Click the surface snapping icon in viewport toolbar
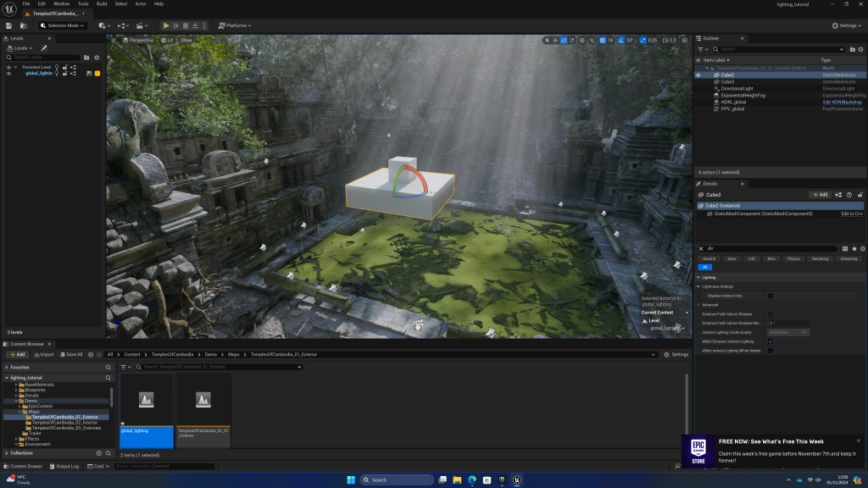868x488 pixels. pyautogui.click(x=592, y=41)
